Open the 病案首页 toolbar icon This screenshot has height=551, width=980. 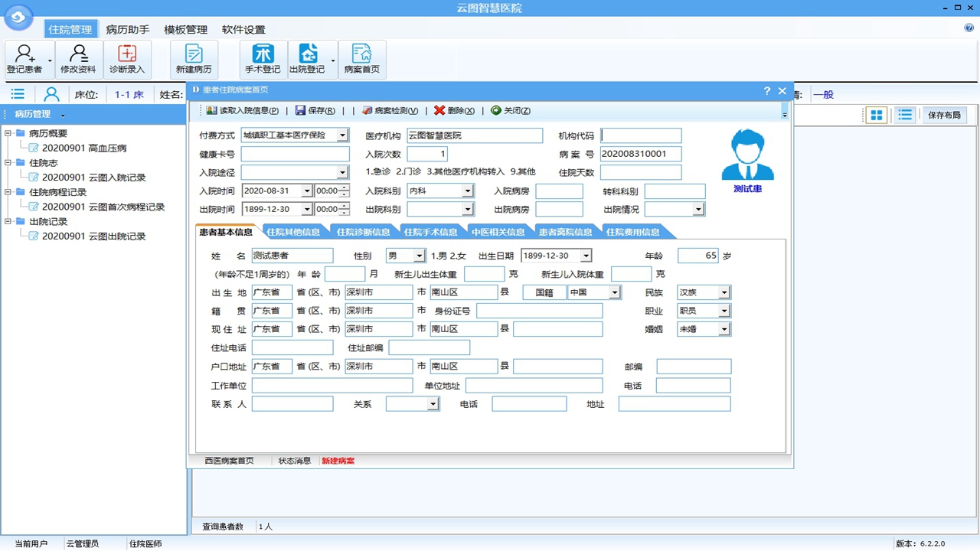[x=361, y=58]
